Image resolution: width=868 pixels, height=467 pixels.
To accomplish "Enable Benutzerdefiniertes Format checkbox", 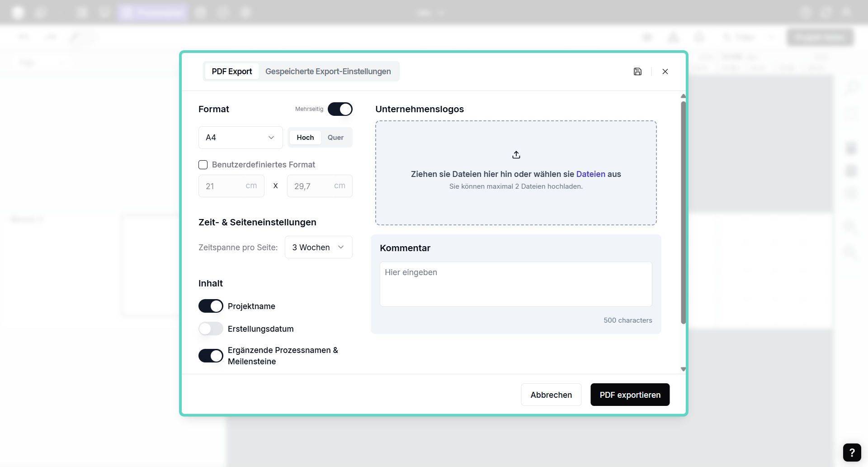I will [x=203, y=165].
